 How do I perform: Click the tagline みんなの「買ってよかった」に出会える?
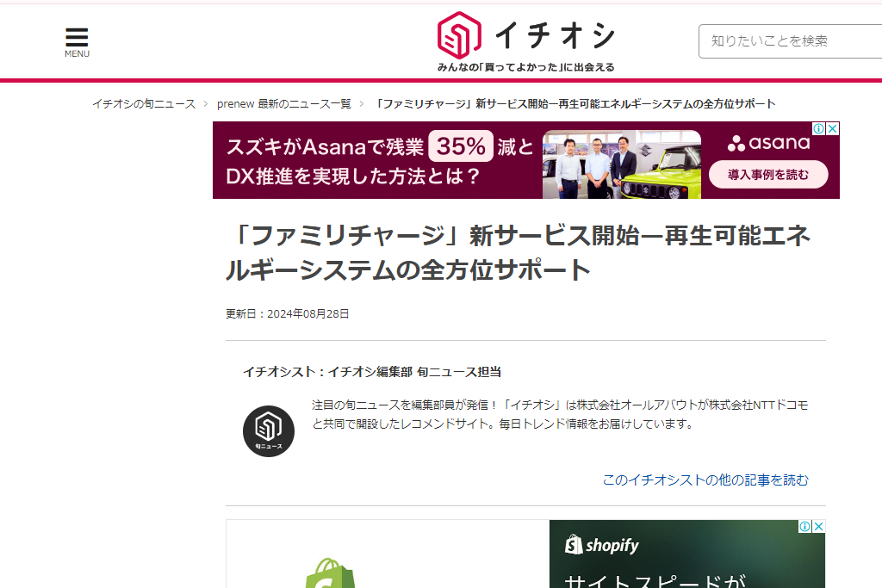pos(526,67)
